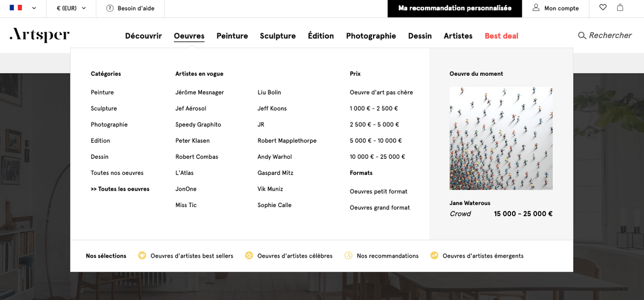Open artist JR
The height and width of the screenshot is (300, 644).
(x=261, y=125)
